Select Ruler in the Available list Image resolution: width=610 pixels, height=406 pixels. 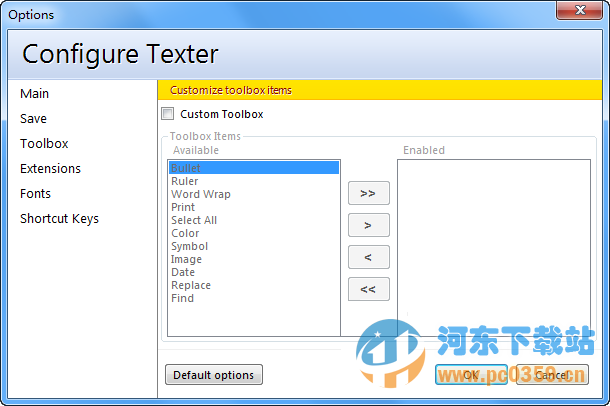pyautogui.click(x=254, y=181)
